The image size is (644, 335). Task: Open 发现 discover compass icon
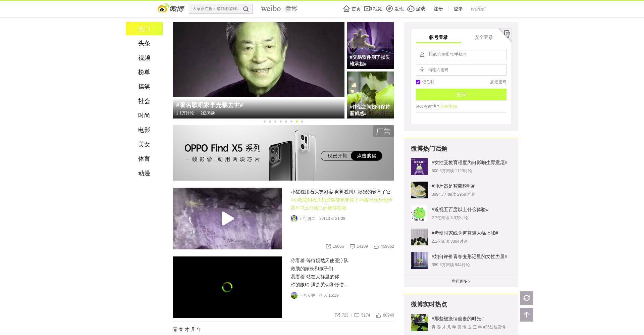pyautogui.click(x=395, y=9)
